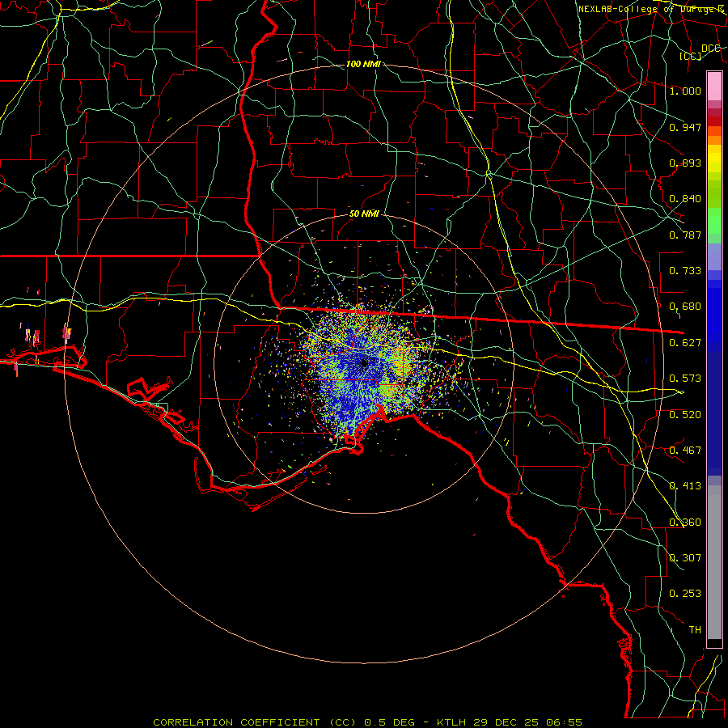728x728 pixels.
Task: Pick the red color band near 0.947
Action: pyautogui.click(x=714, y=121)
